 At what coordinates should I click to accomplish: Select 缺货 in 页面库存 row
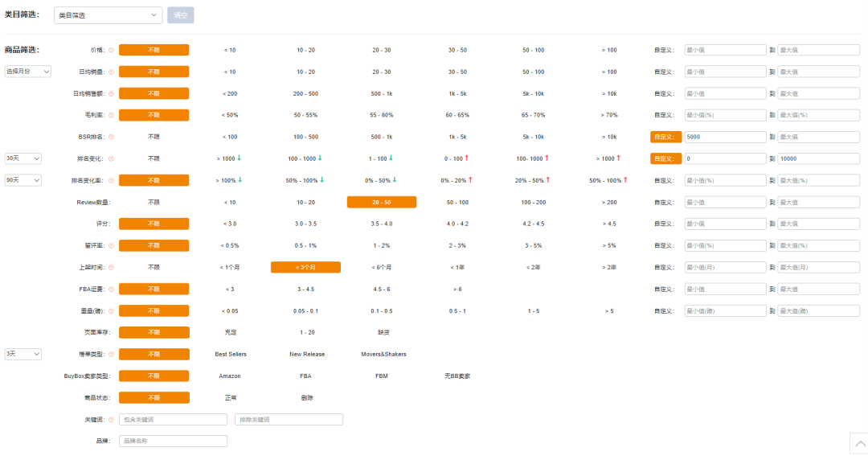pos(383,332)
